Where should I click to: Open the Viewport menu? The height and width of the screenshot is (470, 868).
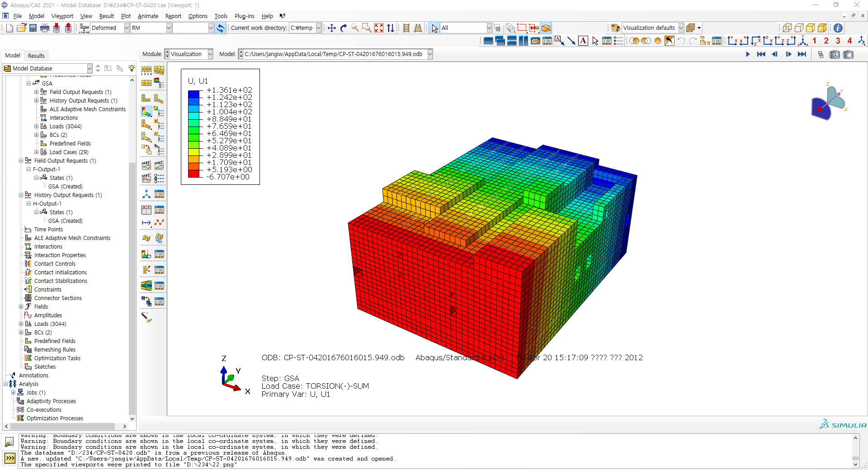[62, 16]
